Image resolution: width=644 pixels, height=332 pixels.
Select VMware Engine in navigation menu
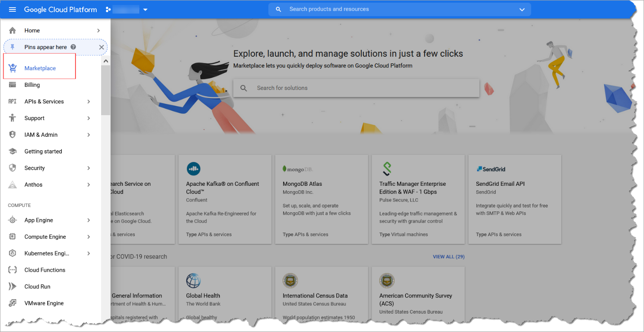pyautogui.click(x=44, y=304)
